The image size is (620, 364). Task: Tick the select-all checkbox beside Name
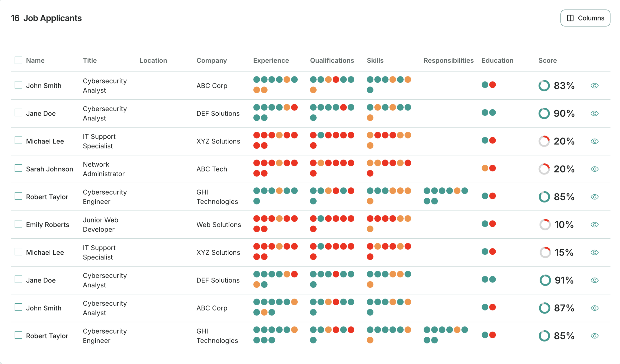18,61
